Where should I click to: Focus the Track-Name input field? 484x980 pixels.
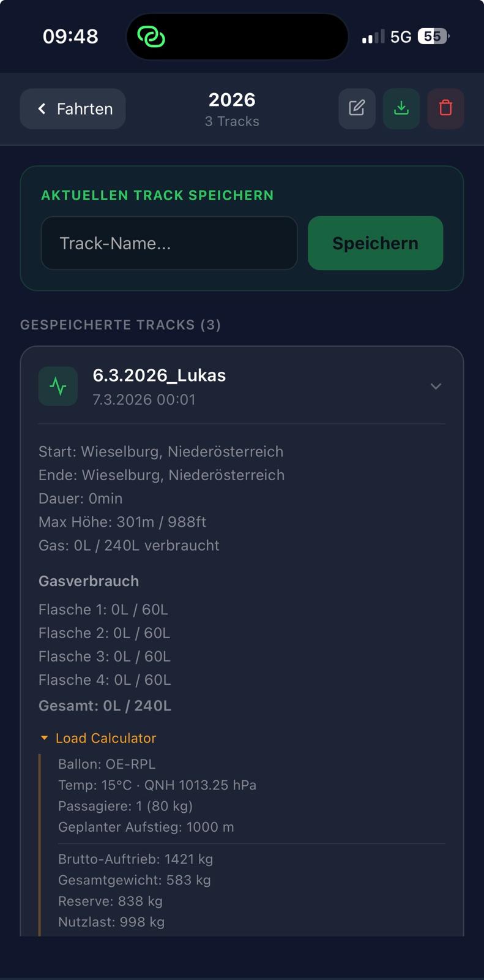[169, 243]
